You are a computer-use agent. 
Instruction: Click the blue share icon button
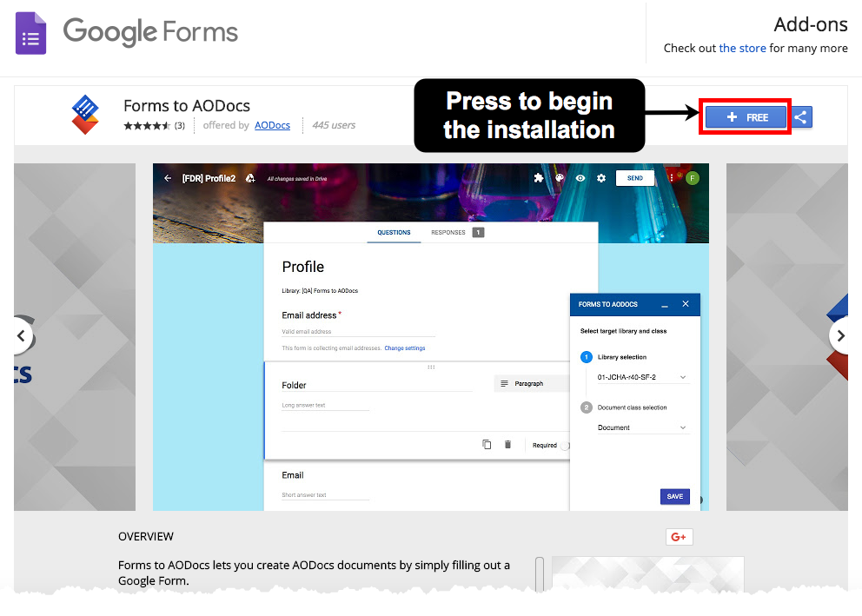point(800,117)
